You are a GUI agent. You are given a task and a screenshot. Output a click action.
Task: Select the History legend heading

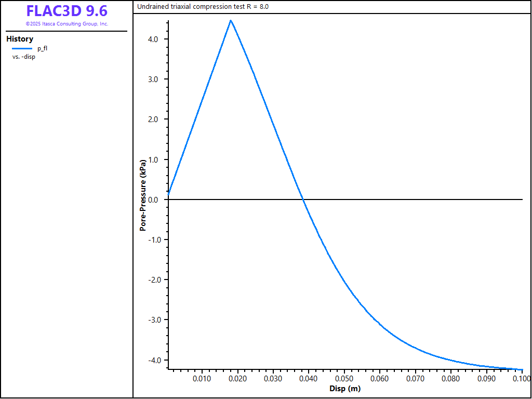coord(20,39)
